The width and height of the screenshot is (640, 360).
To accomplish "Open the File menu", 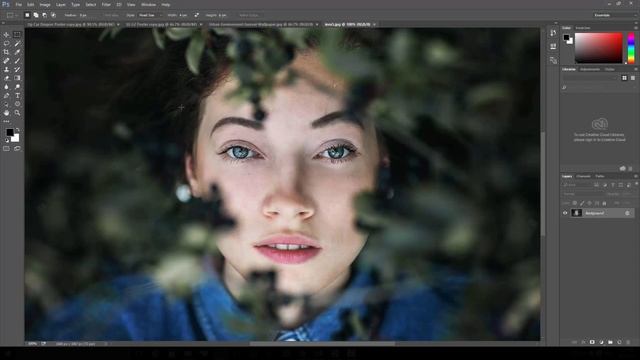I will pyautogui.click(x=19, y=4).
